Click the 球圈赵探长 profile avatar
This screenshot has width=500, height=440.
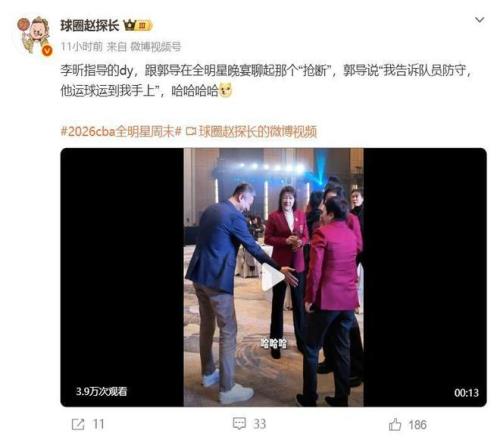pos(35,36)
